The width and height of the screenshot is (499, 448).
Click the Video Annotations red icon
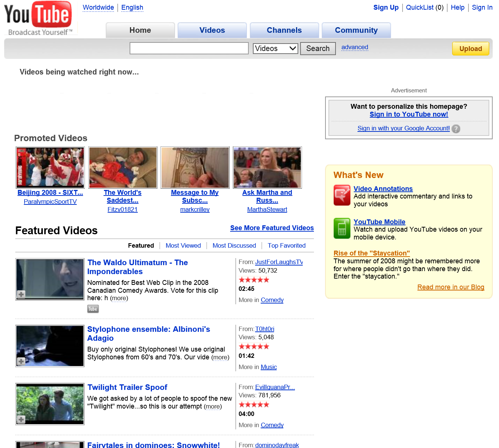click(342, 195)
